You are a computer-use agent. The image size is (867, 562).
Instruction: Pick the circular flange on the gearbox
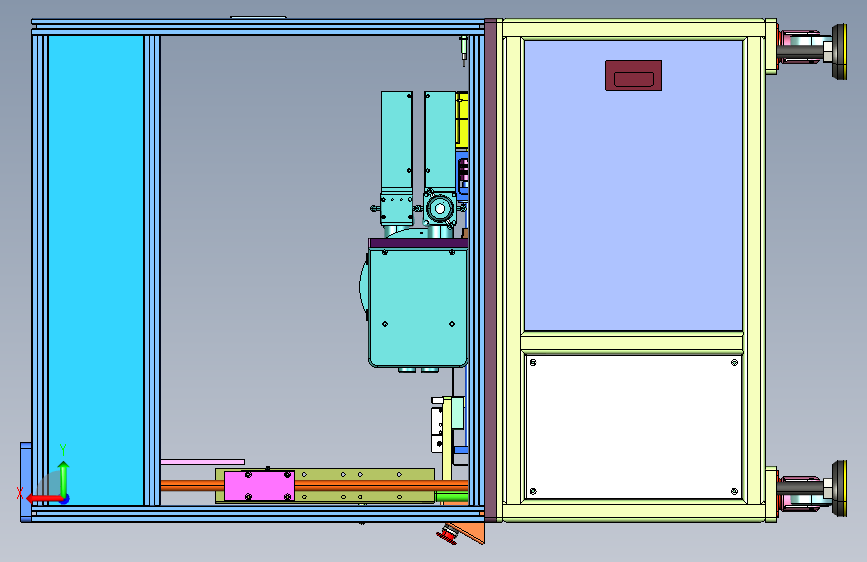pyautogui.click(x=440, y=209)
